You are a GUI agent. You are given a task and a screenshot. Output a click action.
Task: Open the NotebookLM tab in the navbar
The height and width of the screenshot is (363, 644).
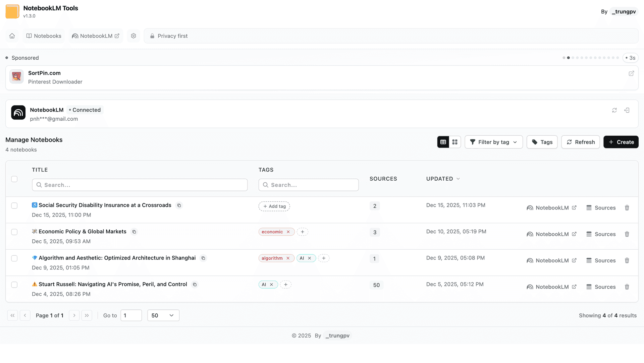pos(96,36)
